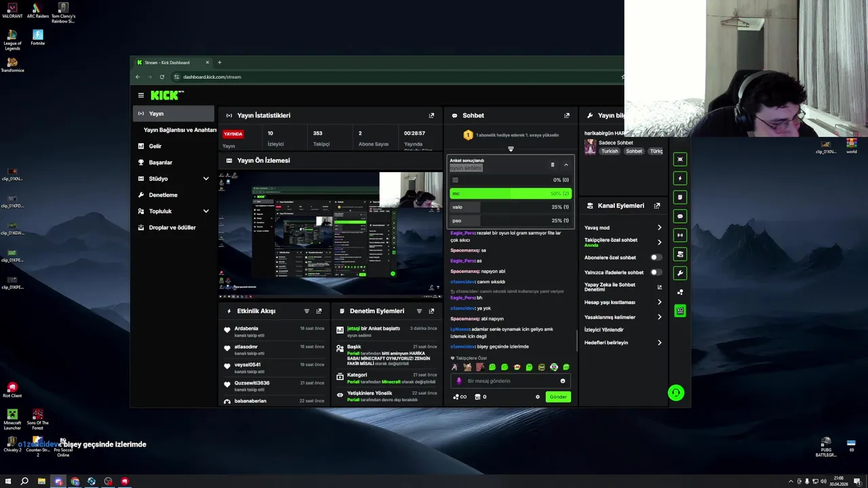Go to Gelir in the sidebar

pyautogui.click(x=155, y=146)
